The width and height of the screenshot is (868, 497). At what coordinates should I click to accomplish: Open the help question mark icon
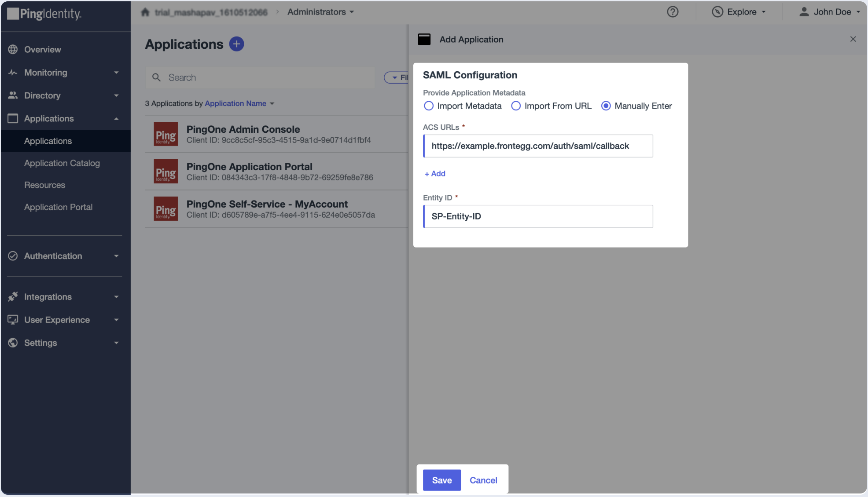672,12
